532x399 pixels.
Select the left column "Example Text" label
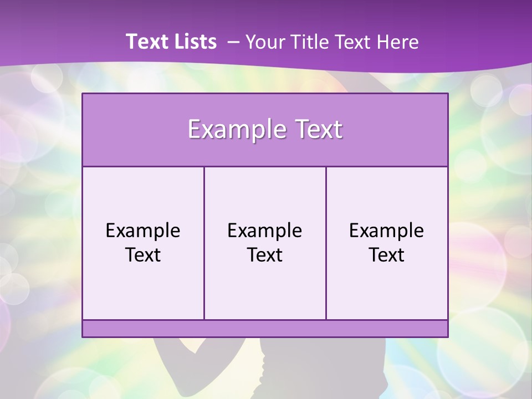[143, 243]
